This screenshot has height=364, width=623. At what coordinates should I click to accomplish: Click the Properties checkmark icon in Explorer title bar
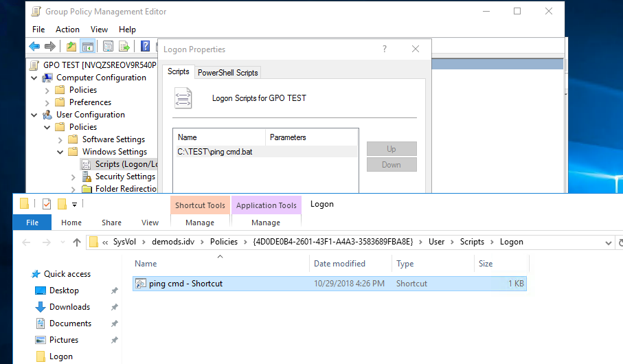47,204
